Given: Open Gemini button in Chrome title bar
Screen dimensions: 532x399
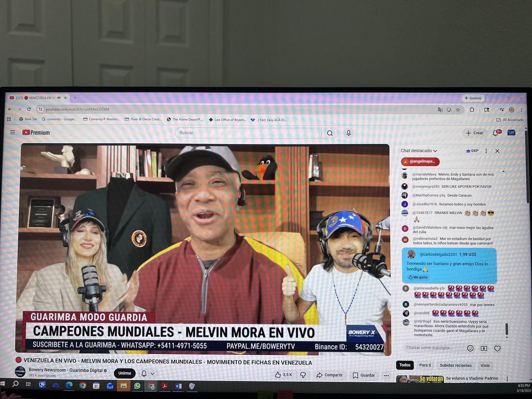Looking at the screenshot, I should coord(473,98).
